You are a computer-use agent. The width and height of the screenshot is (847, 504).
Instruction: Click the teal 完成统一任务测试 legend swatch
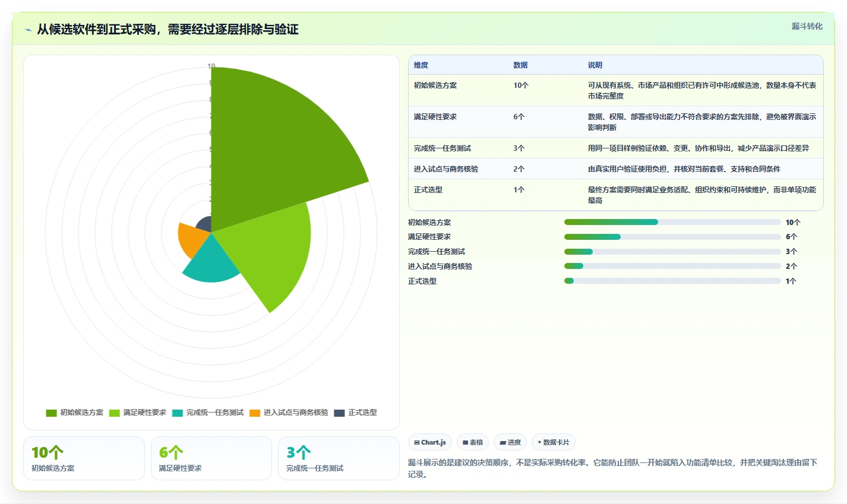click(178, 413)
